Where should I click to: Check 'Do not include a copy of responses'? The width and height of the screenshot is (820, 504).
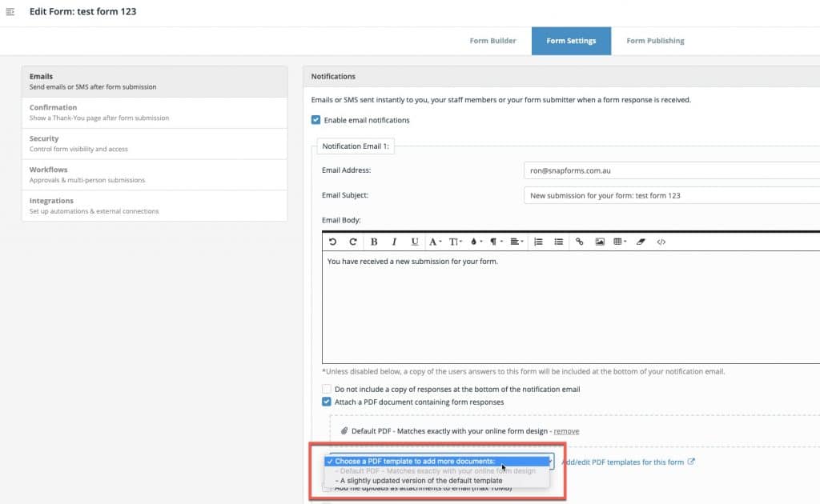[327, 388]
